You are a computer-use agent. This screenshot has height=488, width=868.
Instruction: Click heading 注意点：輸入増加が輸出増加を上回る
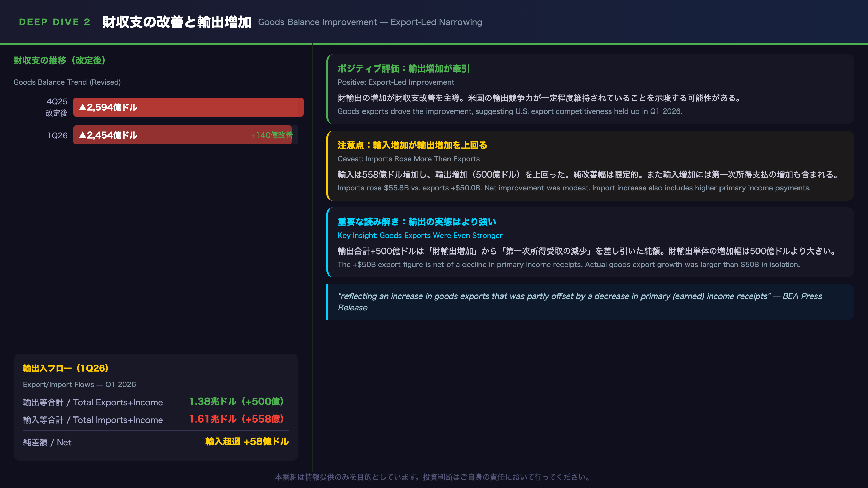[412, 145]
